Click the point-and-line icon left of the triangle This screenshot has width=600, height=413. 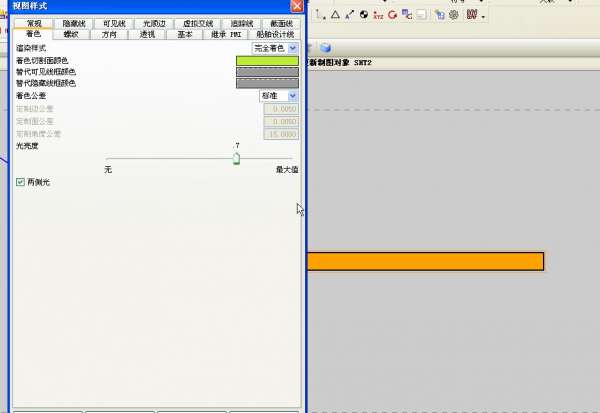pyautogui.click(x=321, y=15)
